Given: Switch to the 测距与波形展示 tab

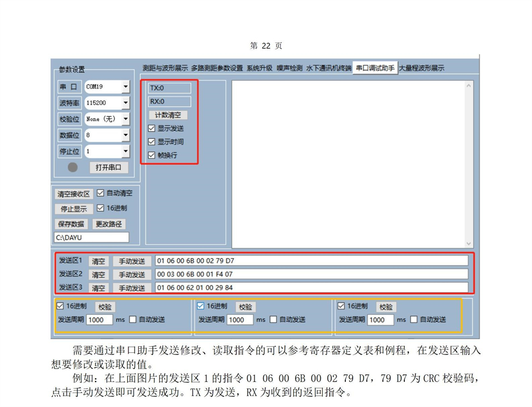Looking at the screenshot, I should [165, 68].
